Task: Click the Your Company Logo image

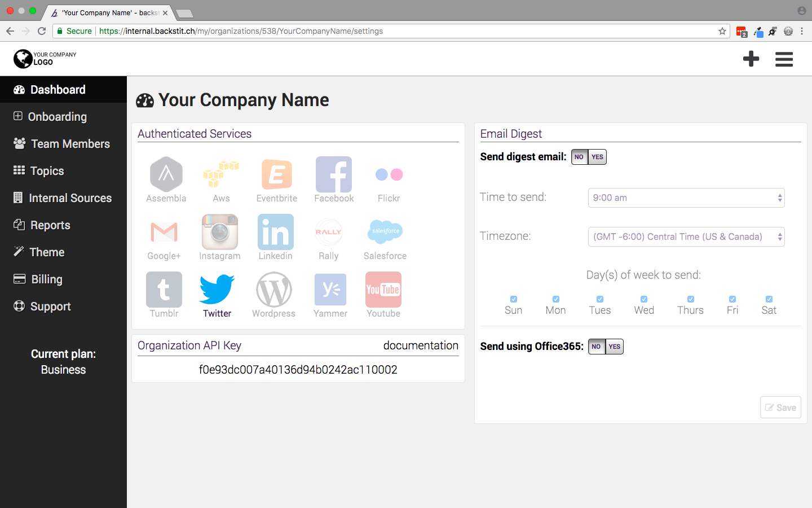Action: coord(45,59)
